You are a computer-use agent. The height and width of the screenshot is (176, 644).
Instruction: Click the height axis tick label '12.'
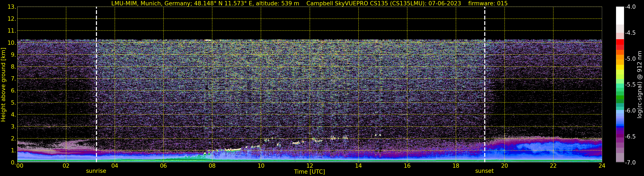12,19
